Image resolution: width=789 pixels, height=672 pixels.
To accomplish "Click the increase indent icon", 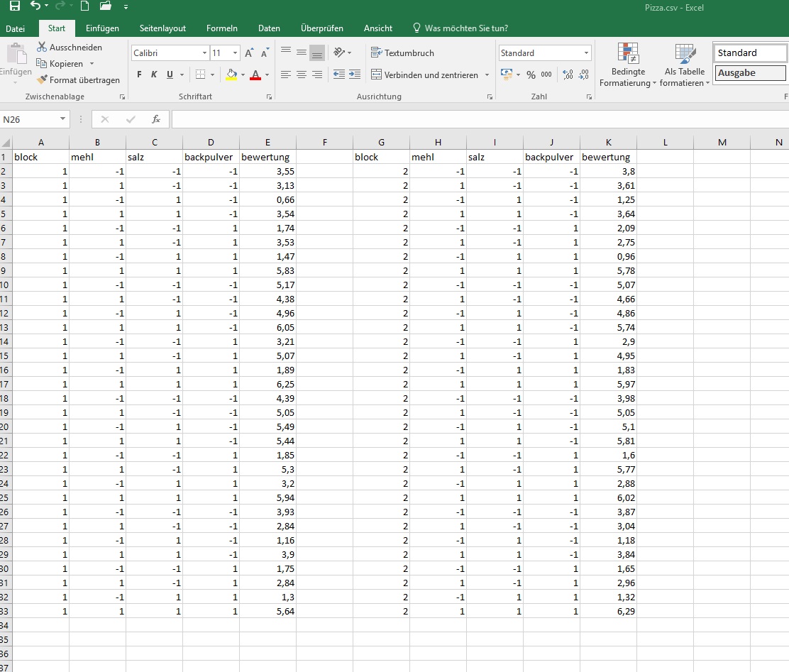I will pyautogui.click(x=355, y=75).
